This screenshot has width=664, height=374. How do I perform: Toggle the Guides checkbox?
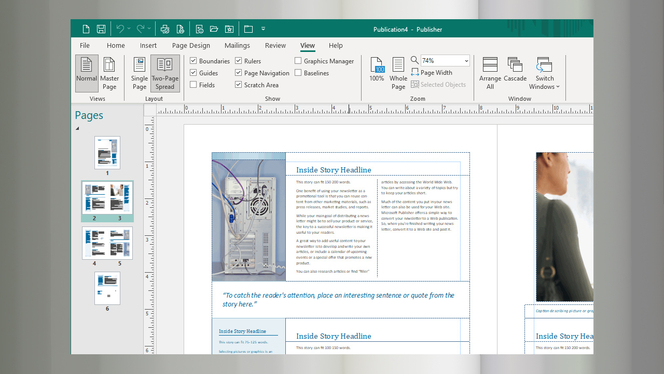(x=193, y=72)
